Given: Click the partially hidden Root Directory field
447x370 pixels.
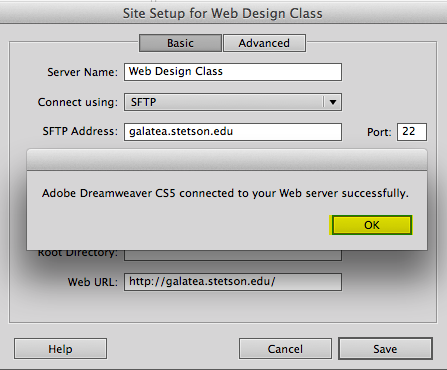Looking at the screenshot, I should click(x=233, y=255).
